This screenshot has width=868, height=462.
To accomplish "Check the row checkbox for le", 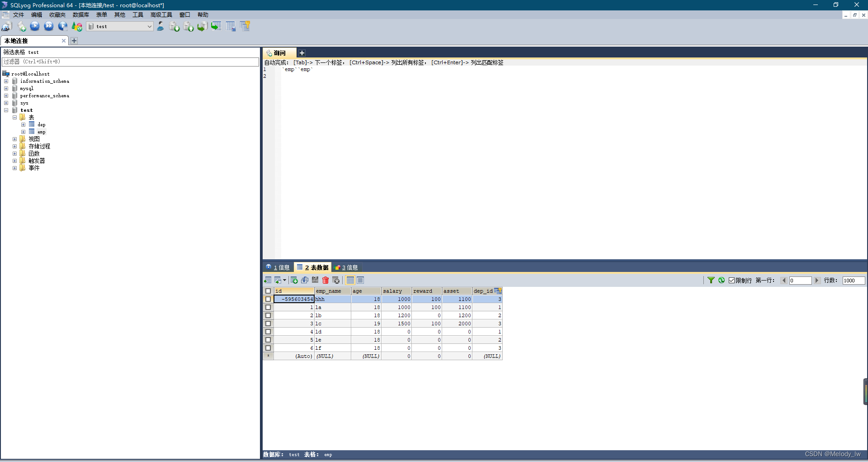I will coord(268,340).
